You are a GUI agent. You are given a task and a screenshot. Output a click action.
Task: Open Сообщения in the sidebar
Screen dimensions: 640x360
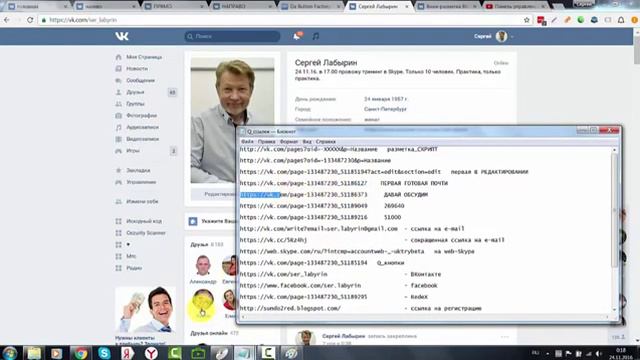[x=140, y=80]
